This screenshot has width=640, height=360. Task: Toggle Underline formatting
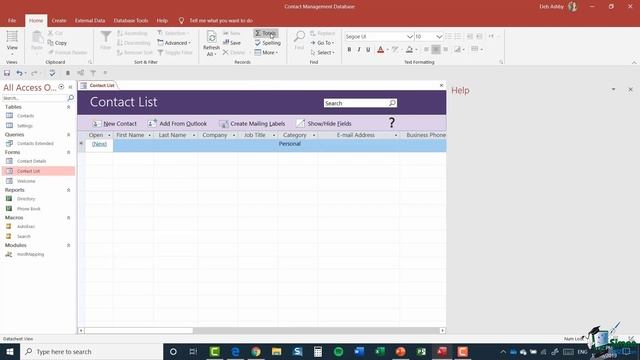pos(368,49)
